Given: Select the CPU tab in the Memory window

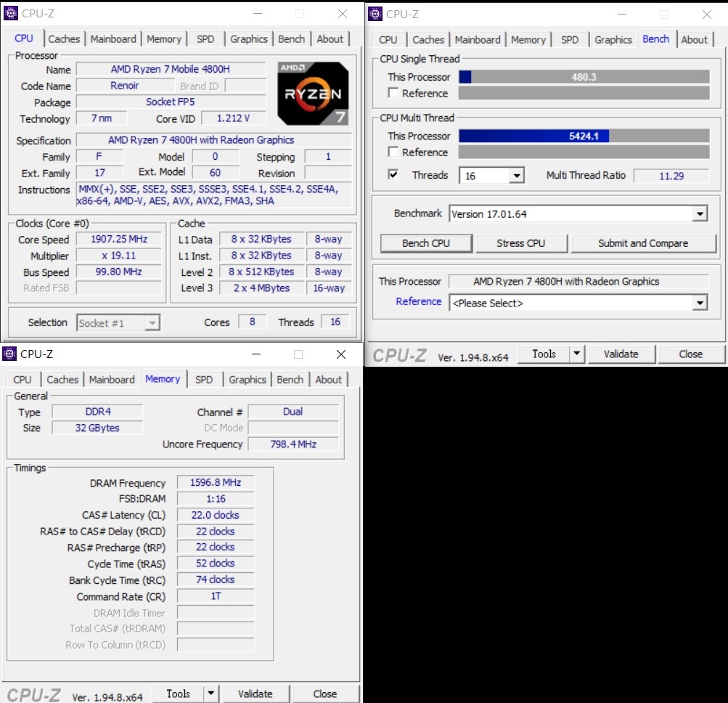Looking at the screenshot, I should click(23, 380).
